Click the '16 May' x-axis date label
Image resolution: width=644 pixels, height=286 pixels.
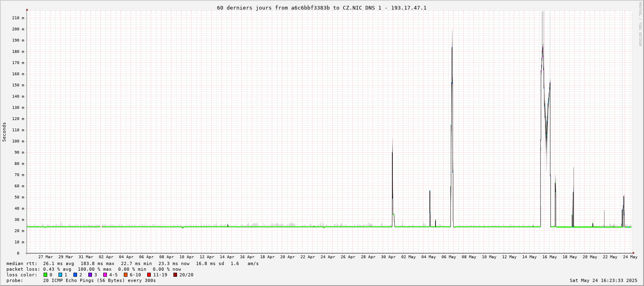coord(550,257)
